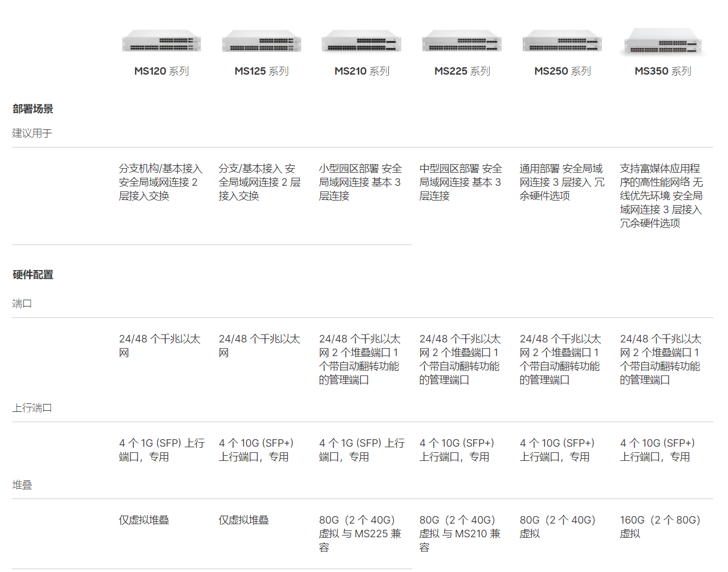Click the MS125 series switch image
728x572 pixels.
click(x=262, y=42)
